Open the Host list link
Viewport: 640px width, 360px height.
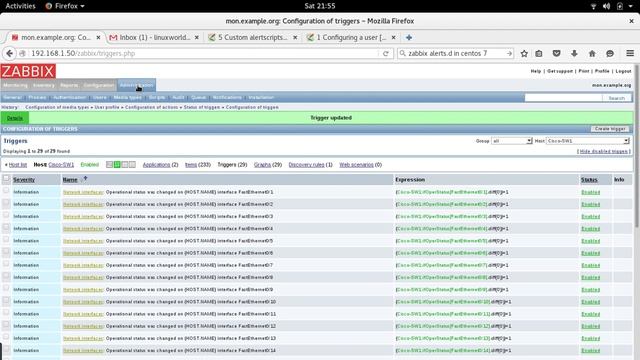(18, 165)
